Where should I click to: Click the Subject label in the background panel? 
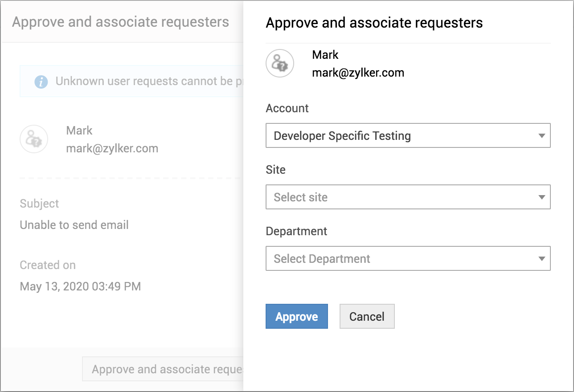pyautogui.click(x=39, y=204)
